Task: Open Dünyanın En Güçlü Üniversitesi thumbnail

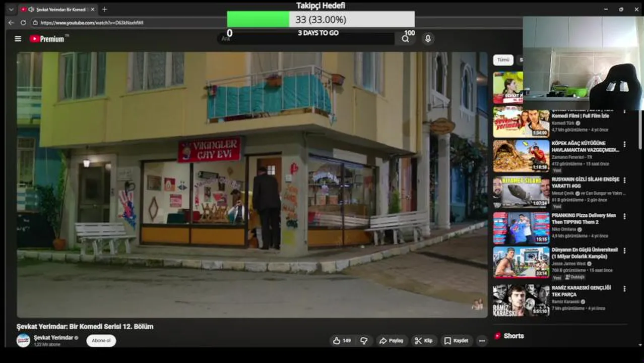Action: [521, 262]
